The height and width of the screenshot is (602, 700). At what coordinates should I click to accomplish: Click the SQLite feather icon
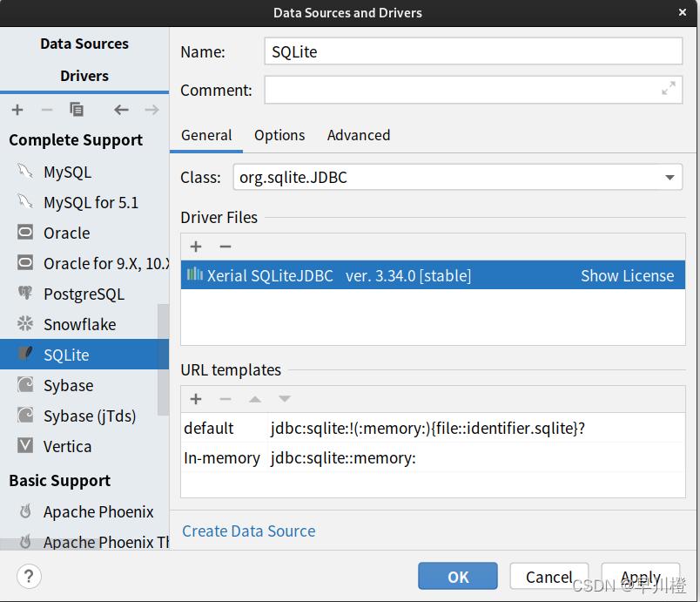(25, 354)
